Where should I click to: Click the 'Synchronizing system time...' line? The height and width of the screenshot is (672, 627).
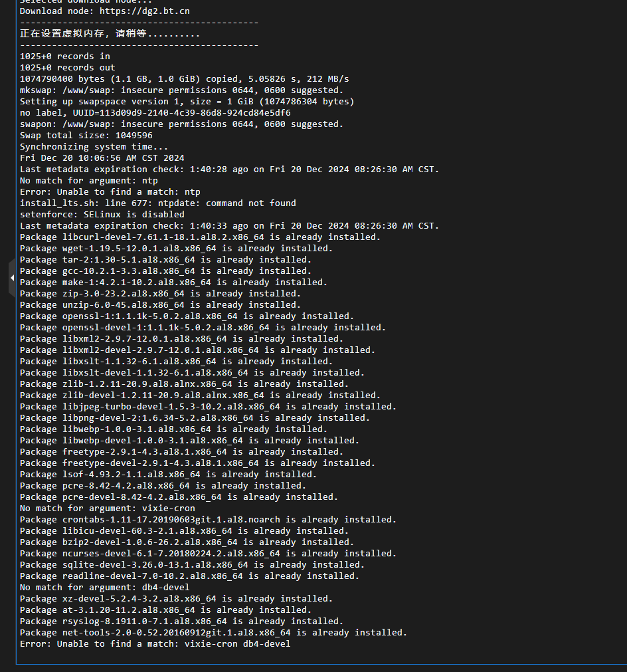point(94,147)
